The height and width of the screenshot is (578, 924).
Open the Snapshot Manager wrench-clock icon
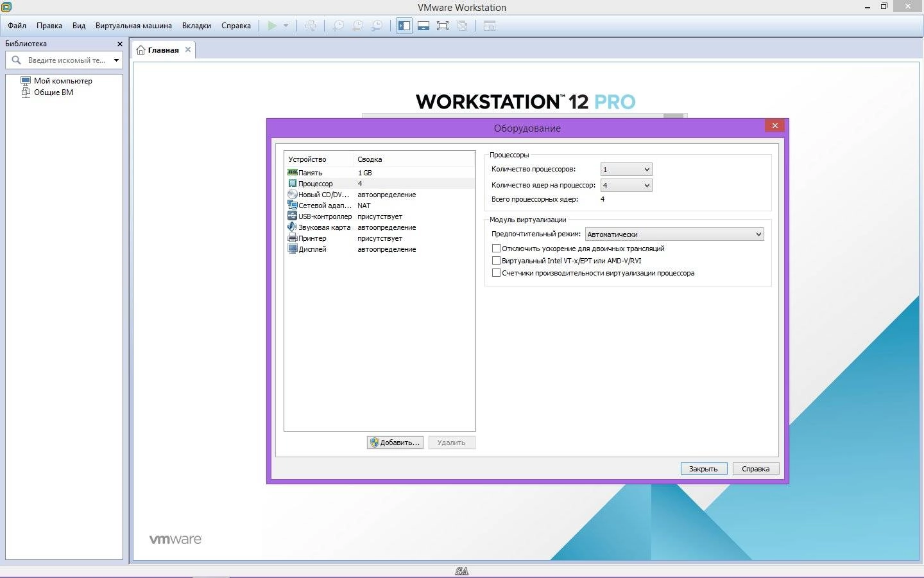click(x=377, y=26)
